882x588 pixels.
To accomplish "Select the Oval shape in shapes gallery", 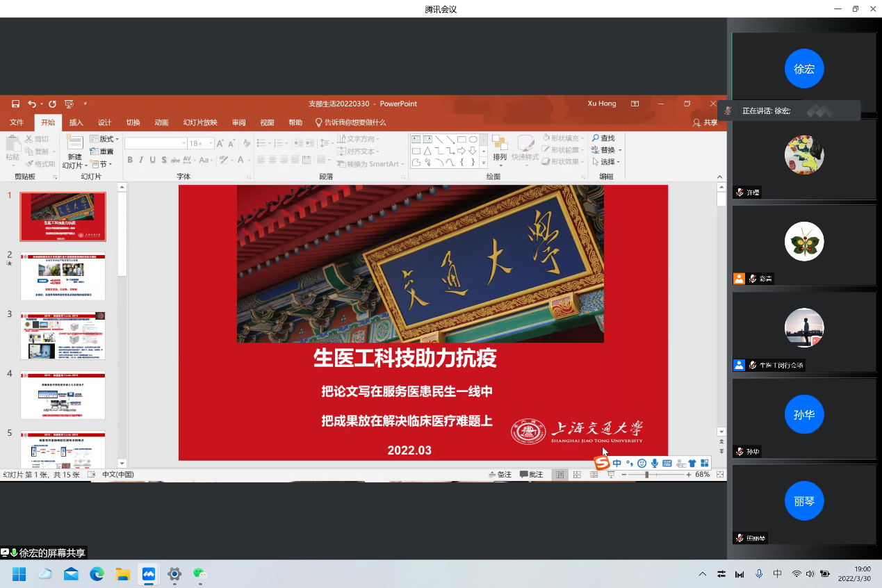I will 473,139.
